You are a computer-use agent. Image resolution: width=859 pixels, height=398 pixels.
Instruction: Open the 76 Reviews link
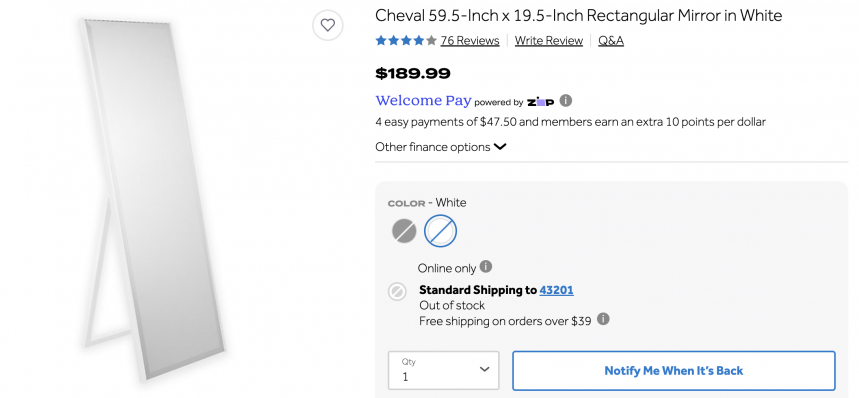pyautogui.click(x=470, y=41)
